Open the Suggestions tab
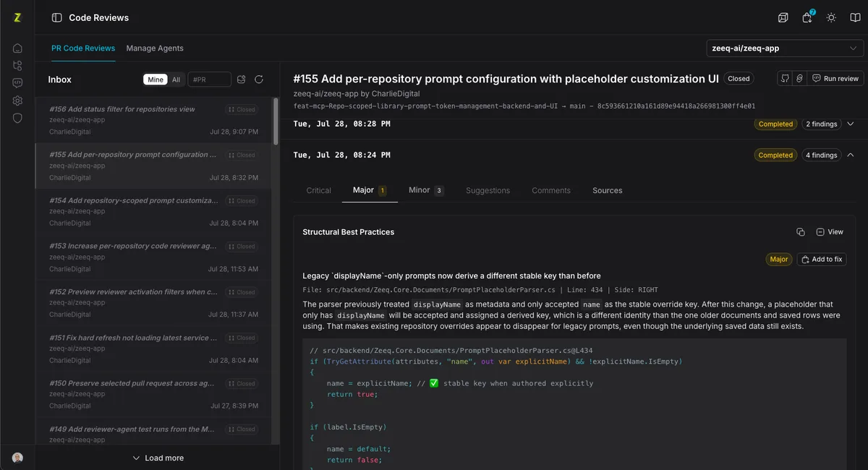The image size is (868, 470). coord(488,190)
